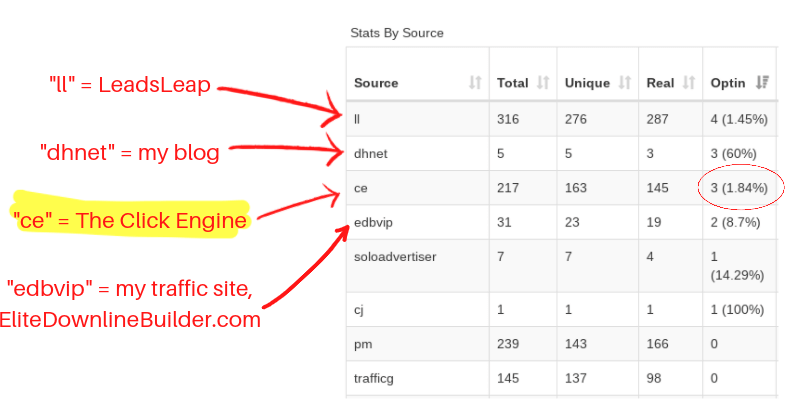Screen dimensions: 790x402
Task: Click the Real column sort icon
Action: (689, 83)
